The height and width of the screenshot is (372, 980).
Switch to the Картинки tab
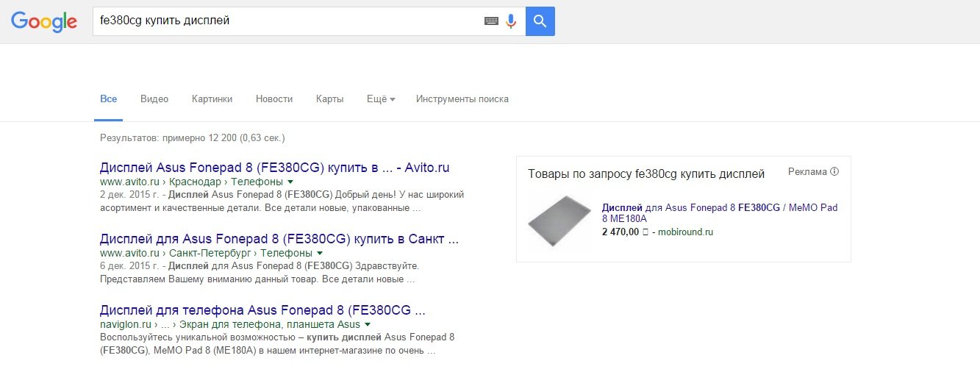point(212,99)
